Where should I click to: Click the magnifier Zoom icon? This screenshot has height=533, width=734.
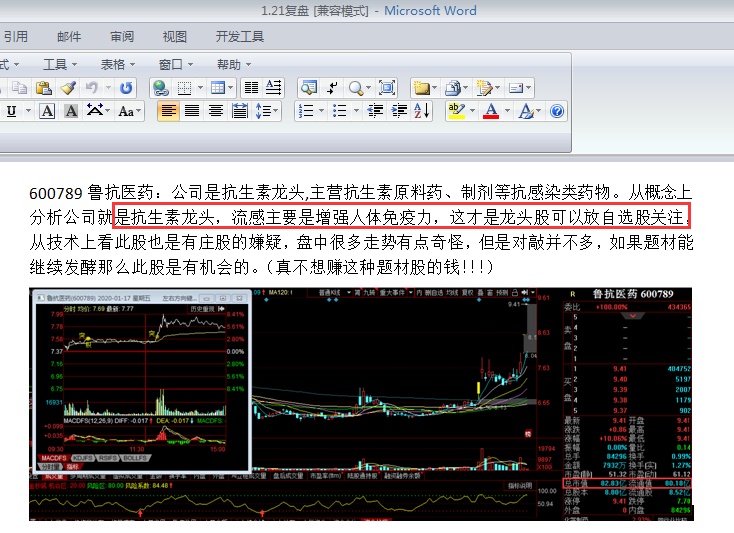click(356, 88)
